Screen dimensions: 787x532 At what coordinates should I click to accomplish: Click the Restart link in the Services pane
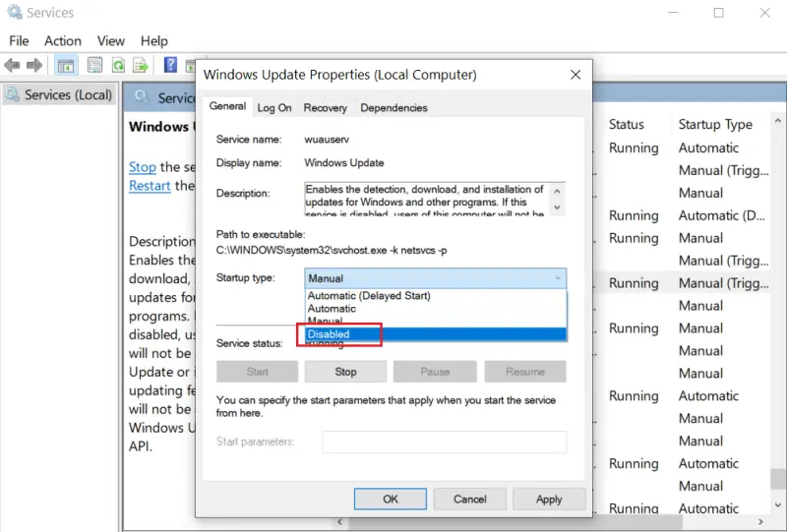[x=150, y=186]
